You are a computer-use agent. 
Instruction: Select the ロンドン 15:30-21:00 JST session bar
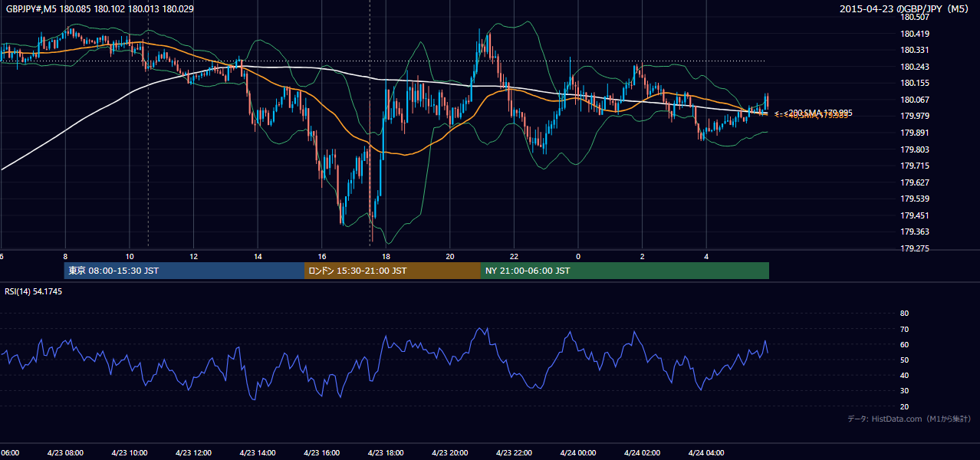[393, 271]
